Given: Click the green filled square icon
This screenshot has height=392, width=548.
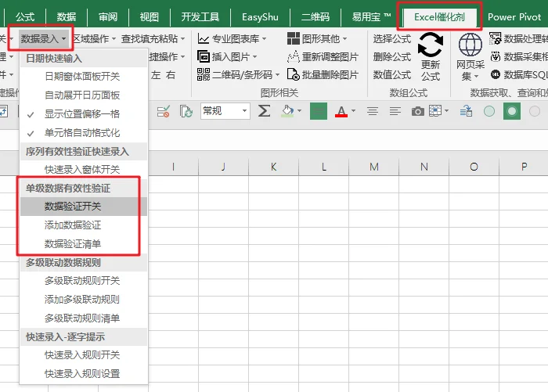Looking at the screenshot, I should (319, 111).
